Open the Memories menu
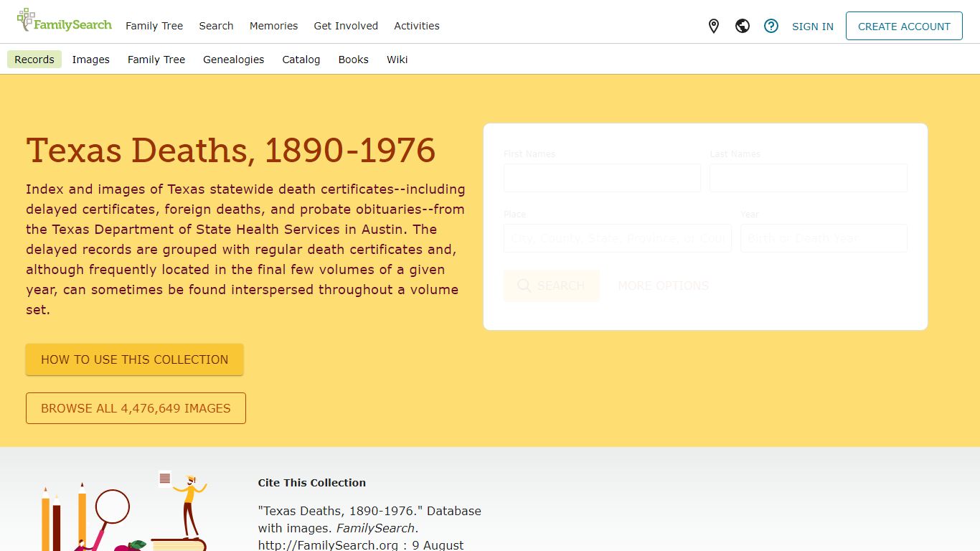Screen dimensions: 980x551 pyautogui.click(x=273, y=26)
